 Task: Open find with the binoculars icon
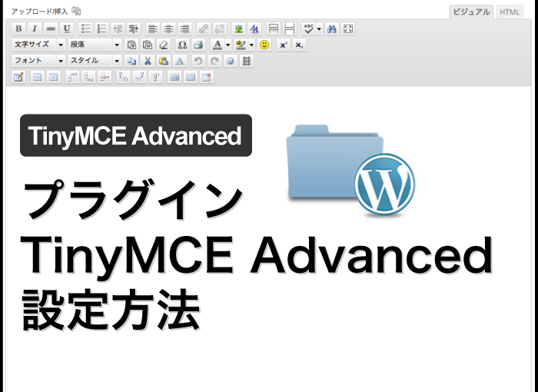coord(332,29)
